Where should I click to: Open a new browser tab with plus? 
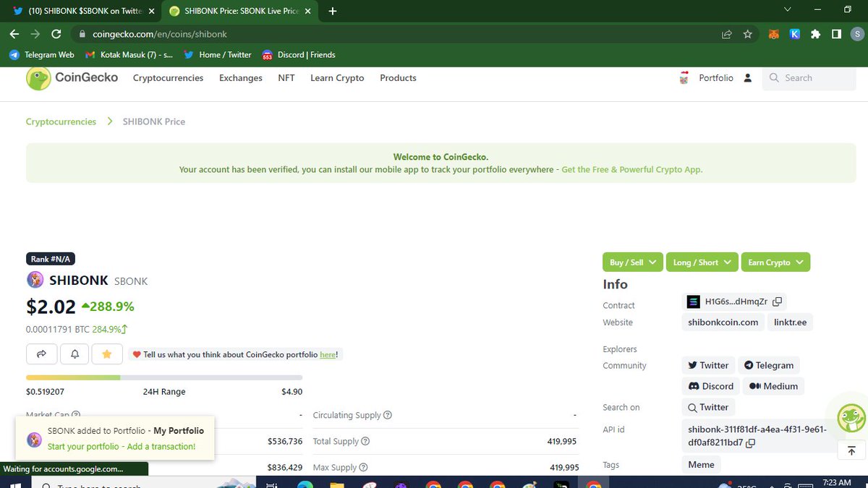click(x=333, y=11)
